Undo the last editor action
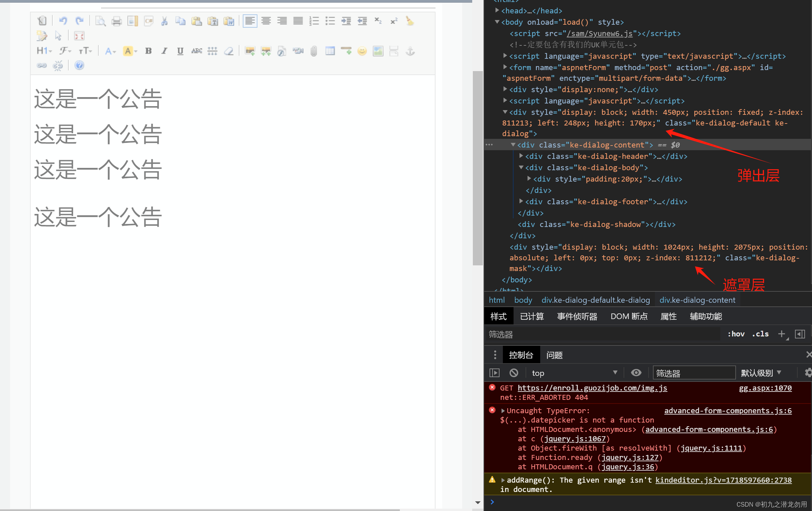 63,21
